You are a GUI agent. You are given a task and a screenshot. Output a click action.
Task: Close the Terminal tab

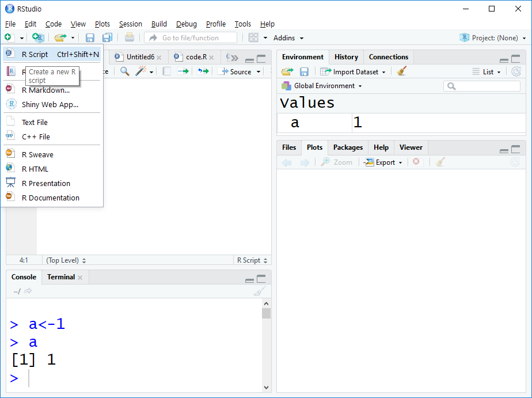point(80,278)
